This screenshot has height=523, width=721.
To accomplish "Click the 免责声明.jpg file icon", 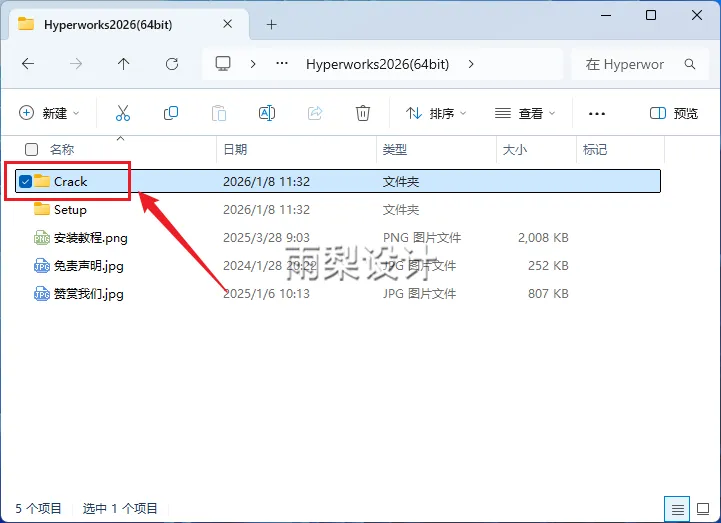I will (x=42, y=266).
